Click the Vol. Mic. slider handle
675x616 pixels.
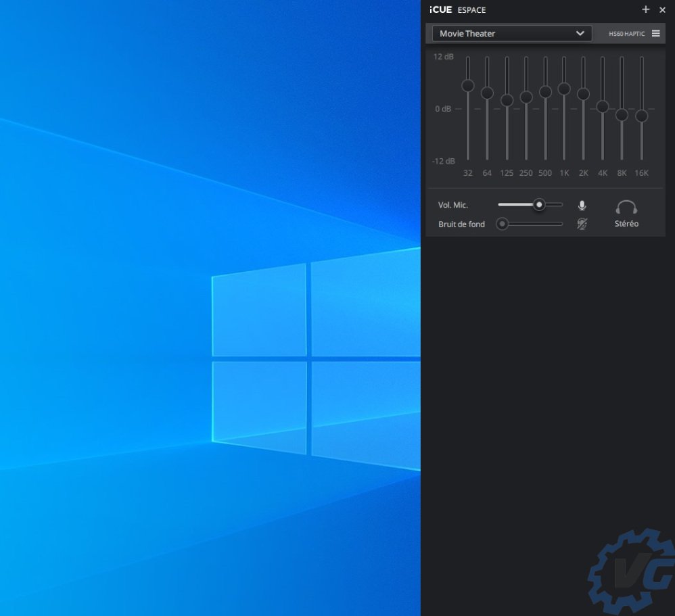[x=539, y=204]
